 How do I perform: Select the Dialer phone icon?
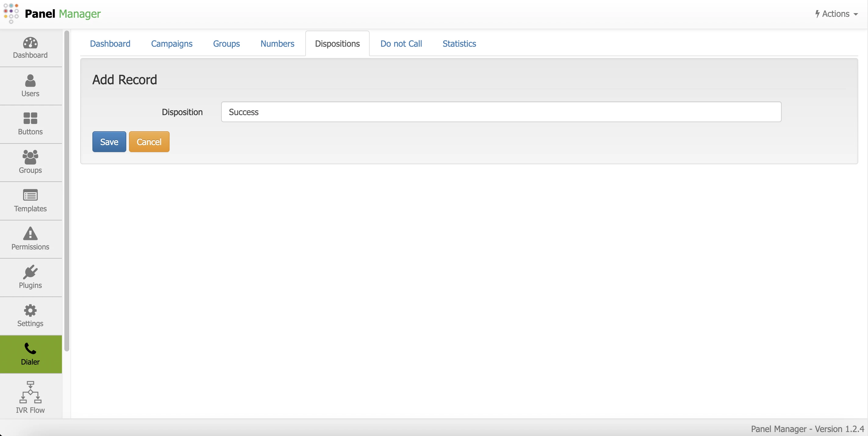pos(30,348)
